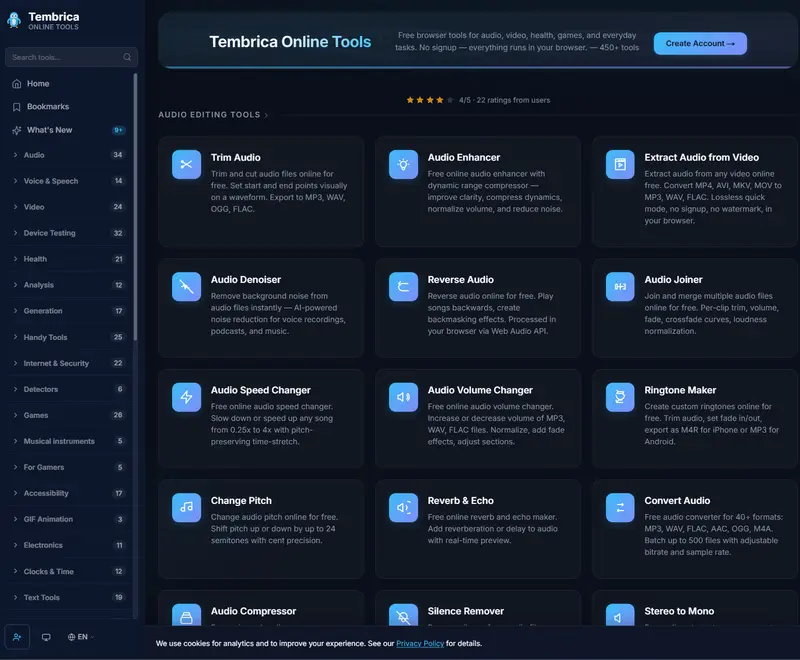
Task: Click the Ringtone Maker icon
Action: [x=620, y=397]
